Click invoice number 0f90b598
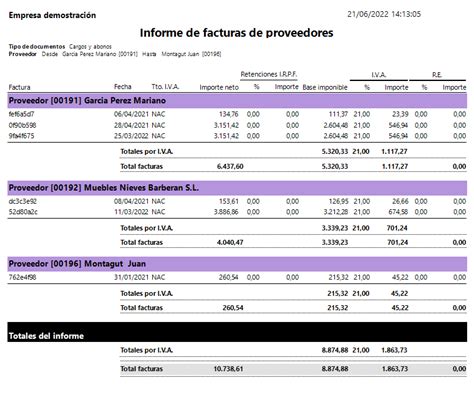The width and height of the screenshot is (474, 393). click(22, 125)
